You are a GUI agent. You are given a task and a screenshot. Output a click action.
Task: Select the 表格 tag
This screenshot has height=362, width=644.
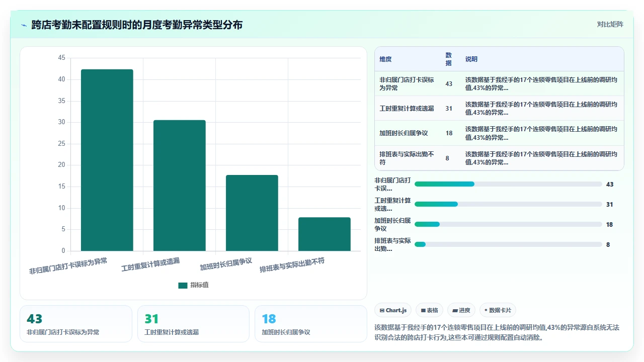click(x=430, y=310)
